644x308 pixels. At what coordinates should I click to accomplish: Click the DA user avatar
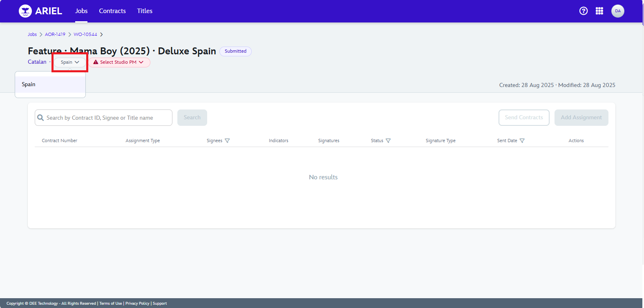[617, 11]
